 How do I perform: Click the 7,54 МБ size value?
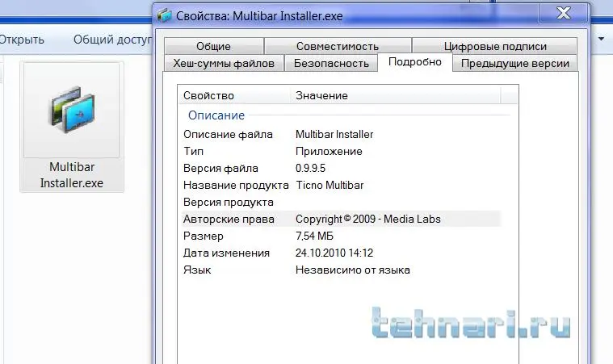tap(314, 236)
